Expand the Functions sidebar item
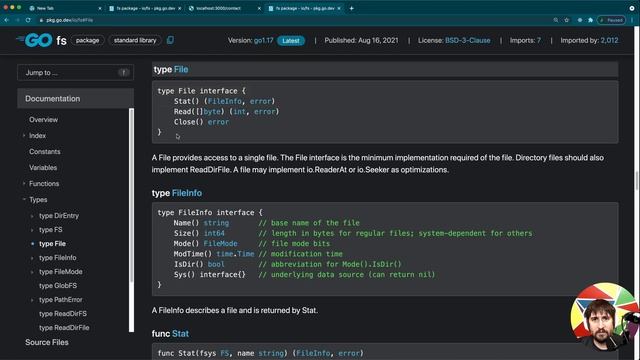The image size is (640, 360). pyautogui.click(x=24, y=184)
